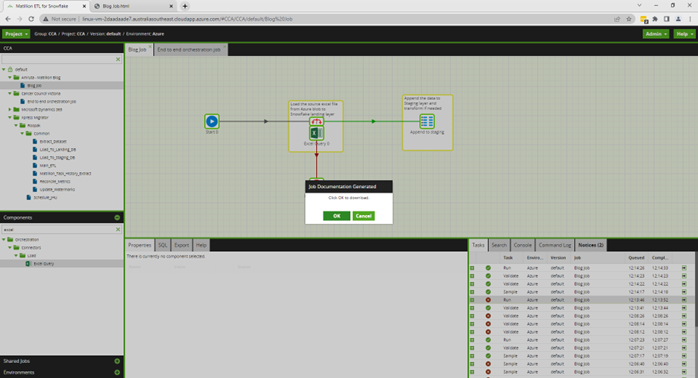Switch to the Search tab
698x378 pixels.
tap(499, 245)
